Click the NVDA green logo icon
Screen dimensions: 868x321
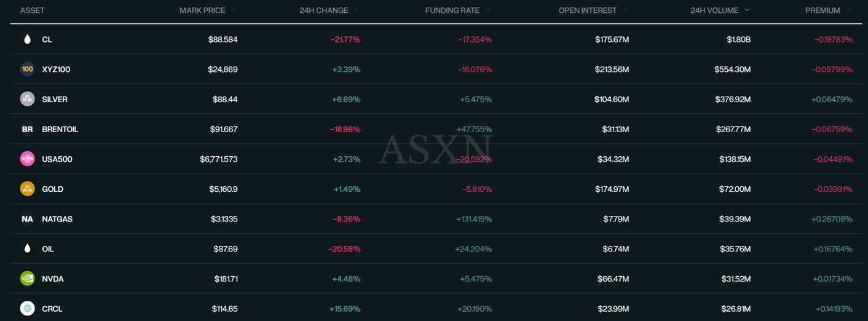27,279
